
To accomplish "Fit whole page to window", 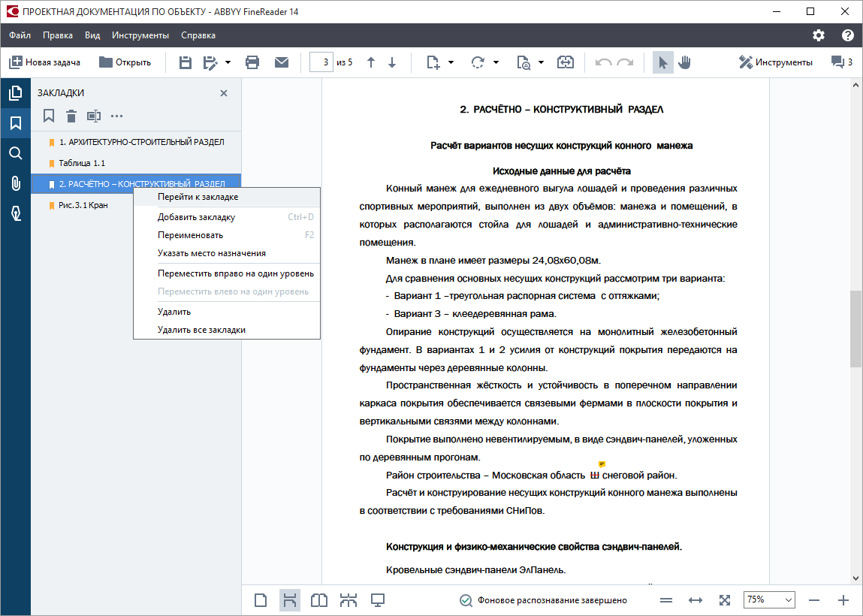I will tap(725, 600).
